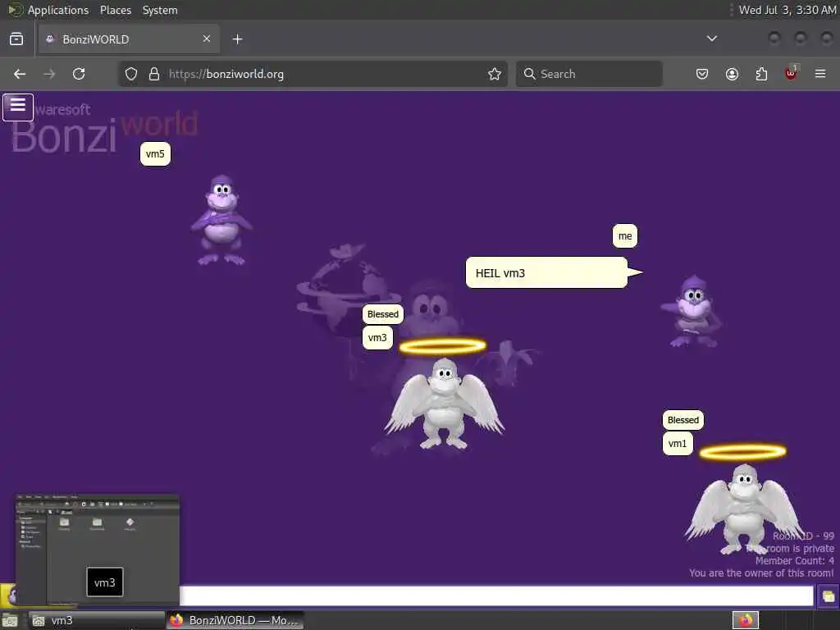Image resolution: width=840 pixels, height=630 pixels.
Task: Open Firefox application menu
Action: [820, 74]
